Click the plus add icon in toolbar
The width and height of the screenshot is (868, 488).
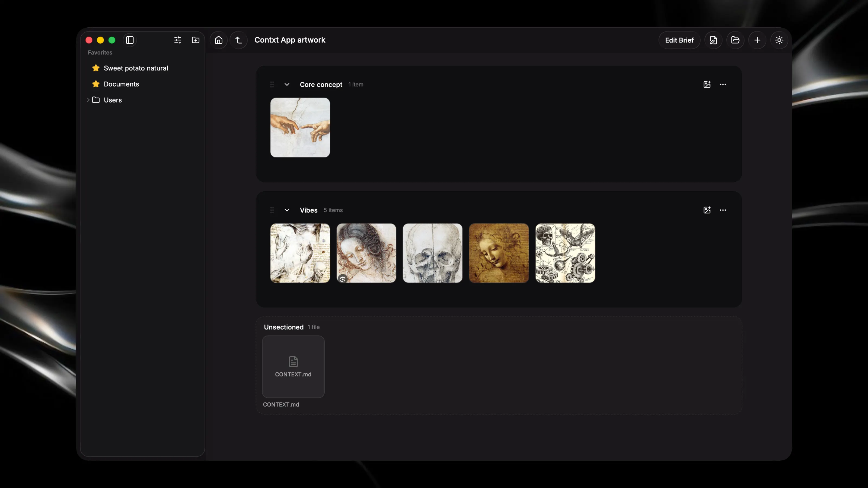click(757, 40)
